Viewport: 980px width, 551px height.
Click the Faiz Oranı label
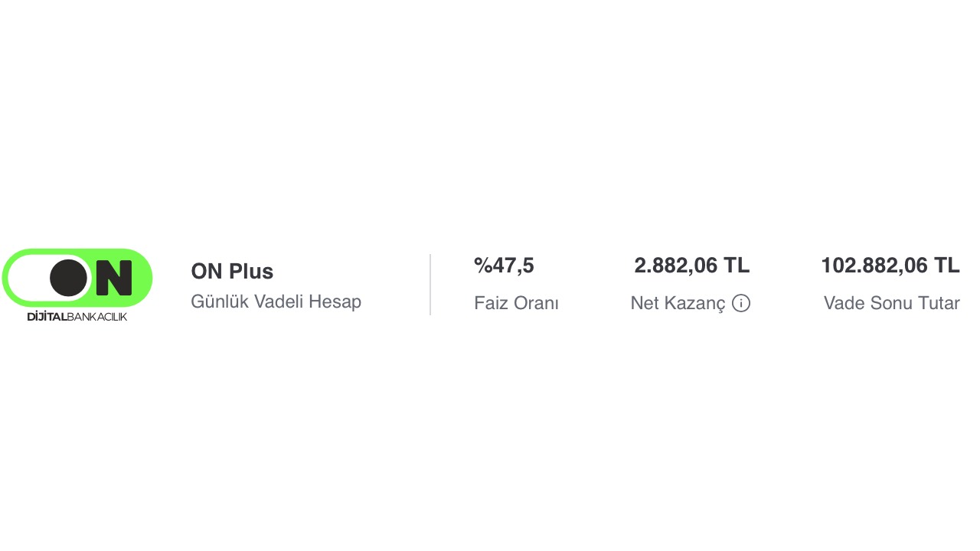click(516, 303)
